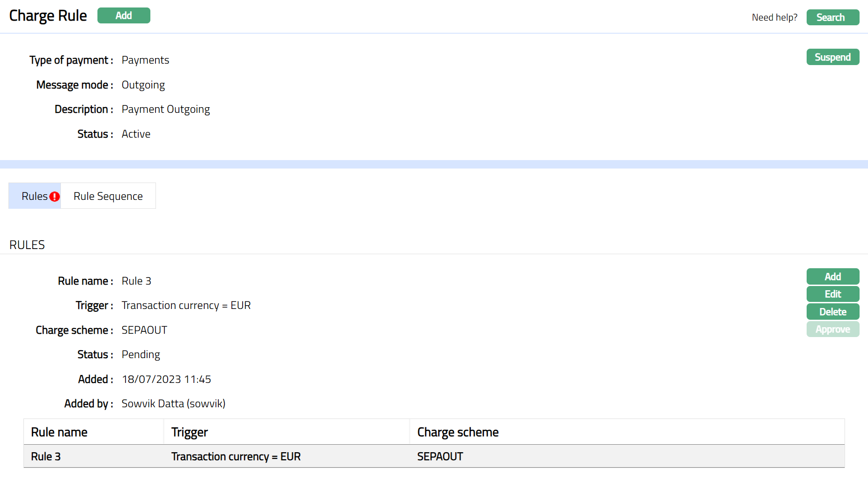This screenshot has height=477, width=868.
Task: Click the Sowvik Datta (sowvik) value
Action: (173, 404)
